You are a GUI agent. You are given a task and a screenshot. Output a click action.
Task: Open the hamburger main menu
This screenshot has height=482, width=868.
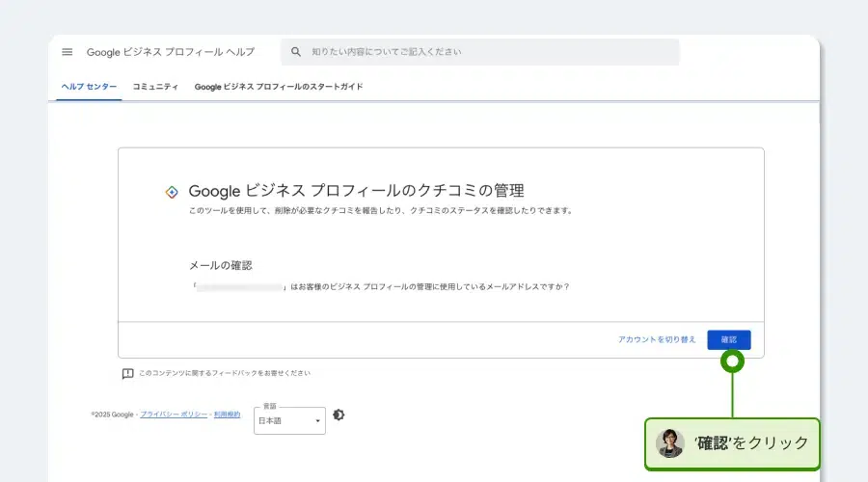coord(67,52)
